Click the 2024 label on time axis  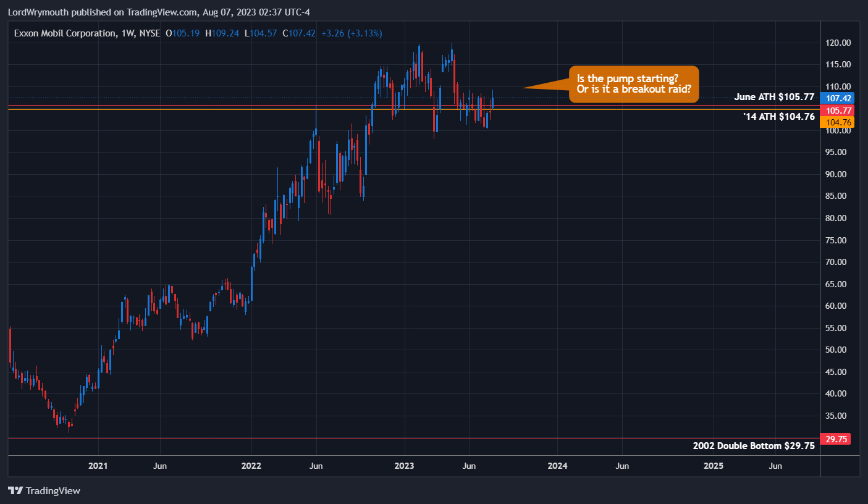pos(558,466)
